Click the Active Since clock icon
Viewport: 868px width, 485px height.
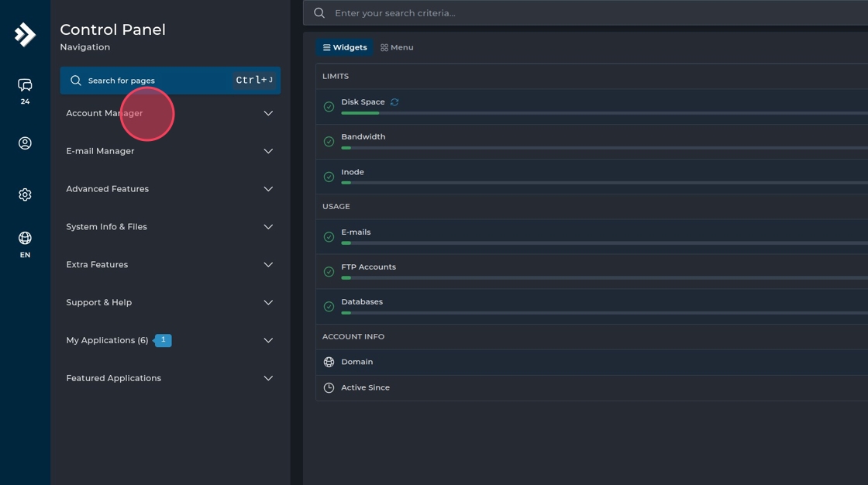click(x=329, y=387)
